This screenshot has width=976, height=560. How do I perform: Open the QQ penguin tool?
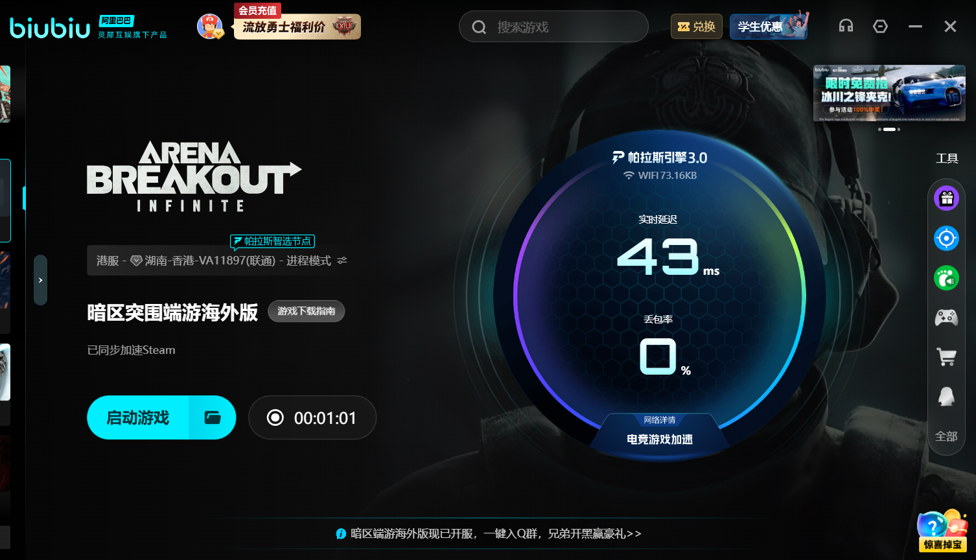(946, 396)
